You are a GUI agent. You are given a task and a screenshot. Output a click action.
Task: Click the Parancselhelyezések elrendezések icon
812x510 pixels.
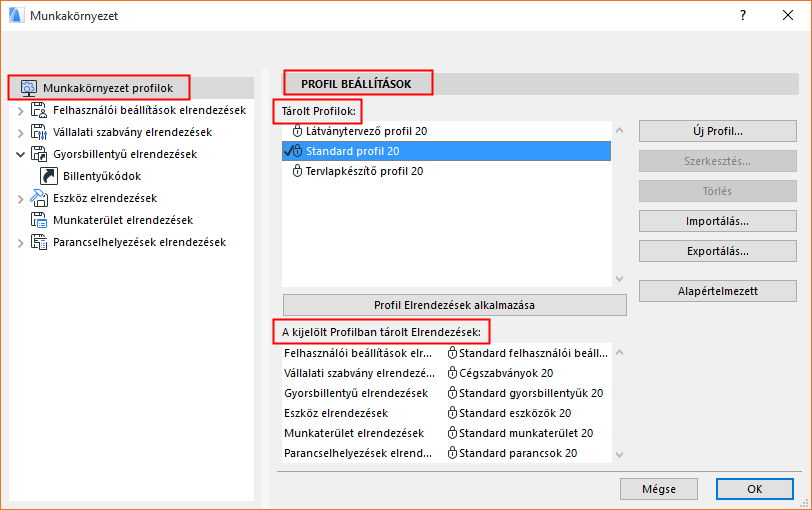click(40, 242)
